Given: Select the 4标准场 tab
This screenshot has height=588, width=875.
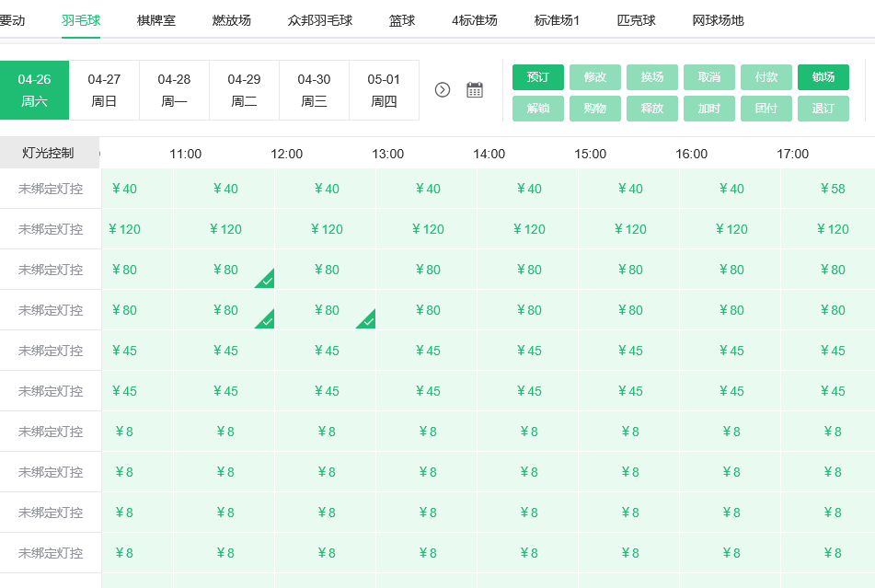Looking at the screenshot, I should 475,20.
